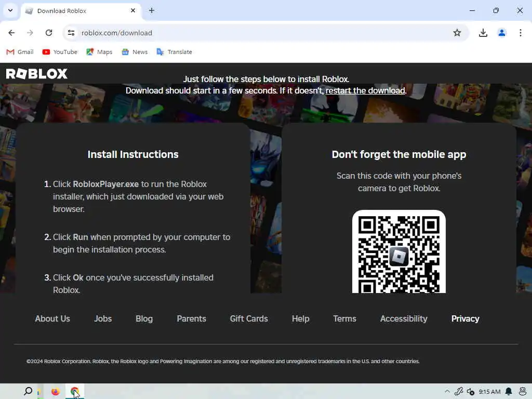Click the Chrome icon in the taskbar
532x399 pixels.
click(75, 392)
